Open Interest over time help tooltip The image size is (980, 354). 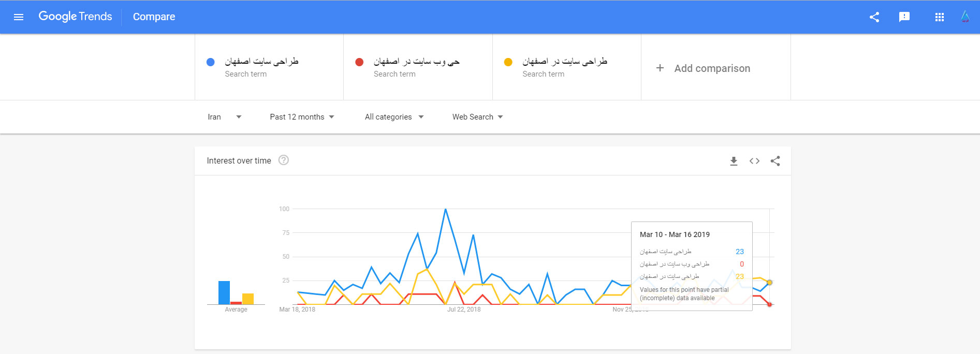pyautogui.click(x=284, y=160)
